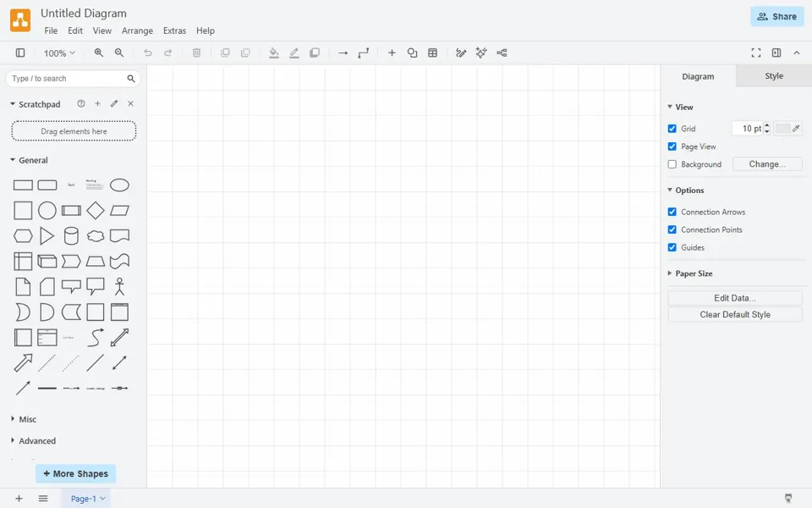Click the Share button

point(776,17)
